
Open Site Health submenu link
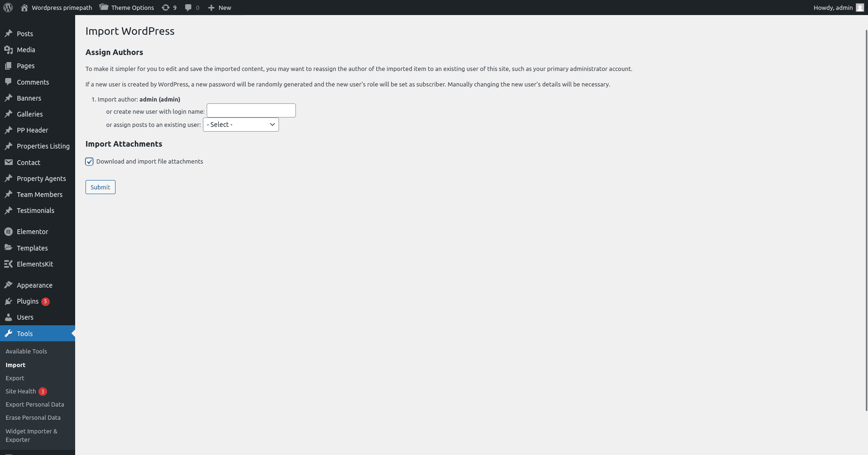coord(21,391)
